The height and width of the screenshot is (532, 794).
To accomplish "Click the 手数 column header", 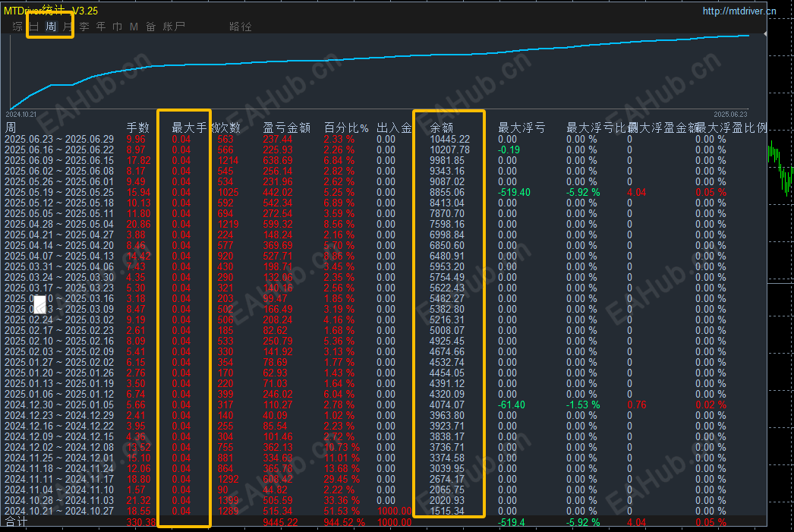I will pyautogui.click(x=137, y=127).
